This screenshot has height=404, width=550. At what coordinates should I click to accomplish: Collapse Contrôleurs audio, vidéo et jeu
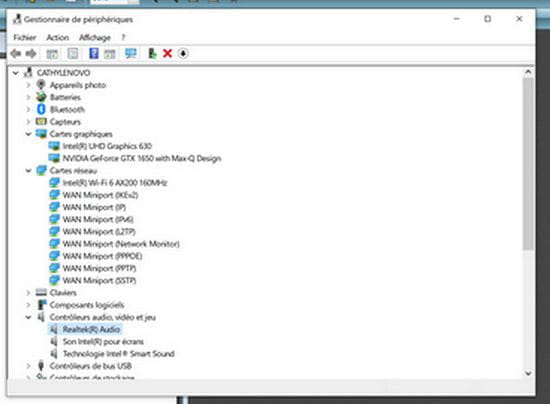tap(28, 317)
